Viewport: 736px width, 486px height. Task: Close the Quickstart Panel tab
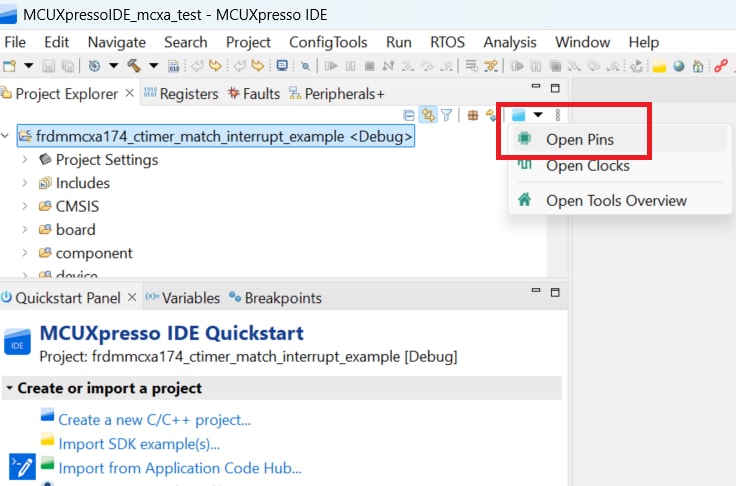(x=132, y=297)
